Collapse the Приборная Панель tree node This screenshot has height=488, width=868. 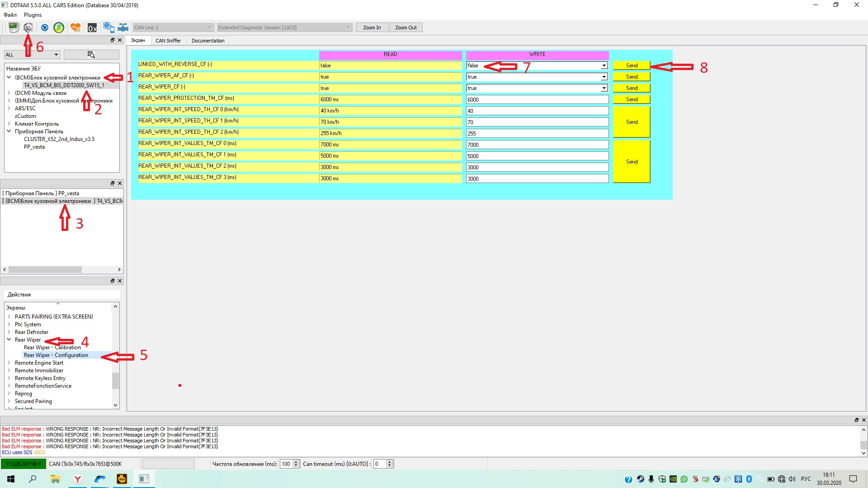[9, 131]
